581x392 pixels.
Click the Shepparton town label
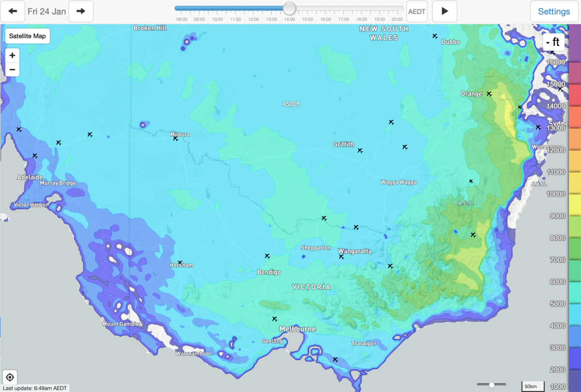point(316,248)
